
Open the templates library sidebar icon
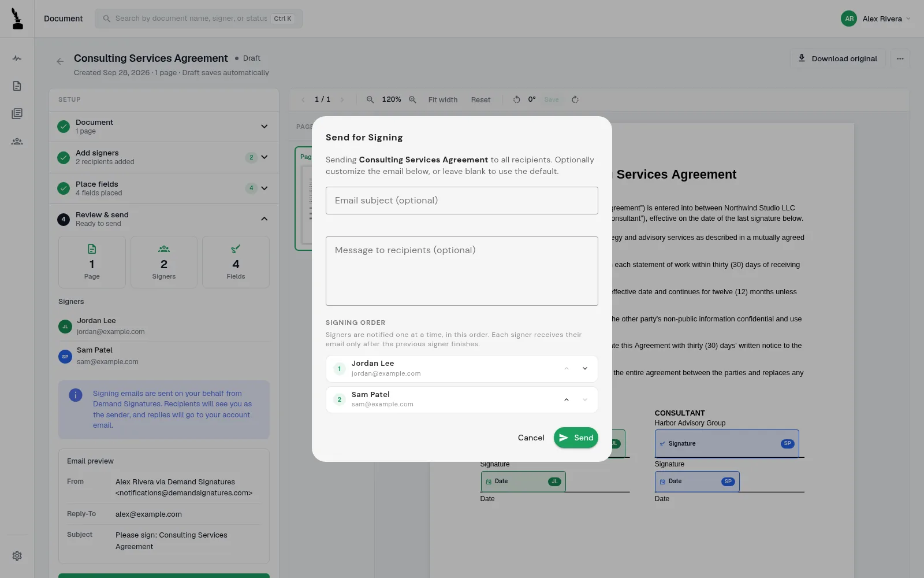pos(17,113)
